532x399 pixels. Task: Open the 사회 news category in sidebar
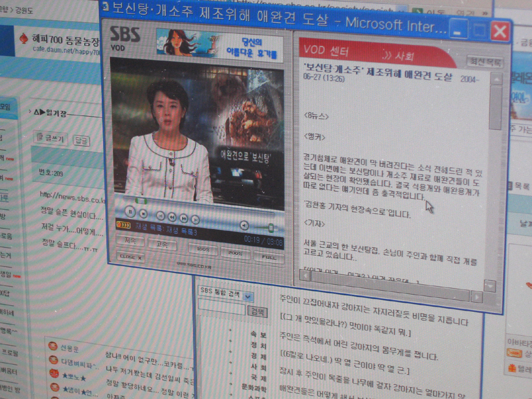pyautogui.click(x=259, y=368)
